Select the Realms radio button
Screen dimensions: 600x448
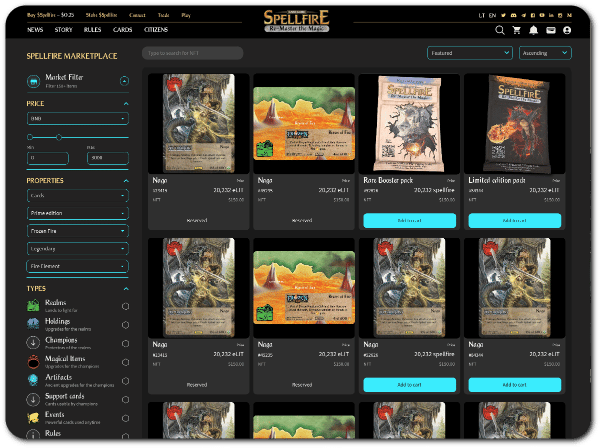pyautogui.click(x=125, y=307)
